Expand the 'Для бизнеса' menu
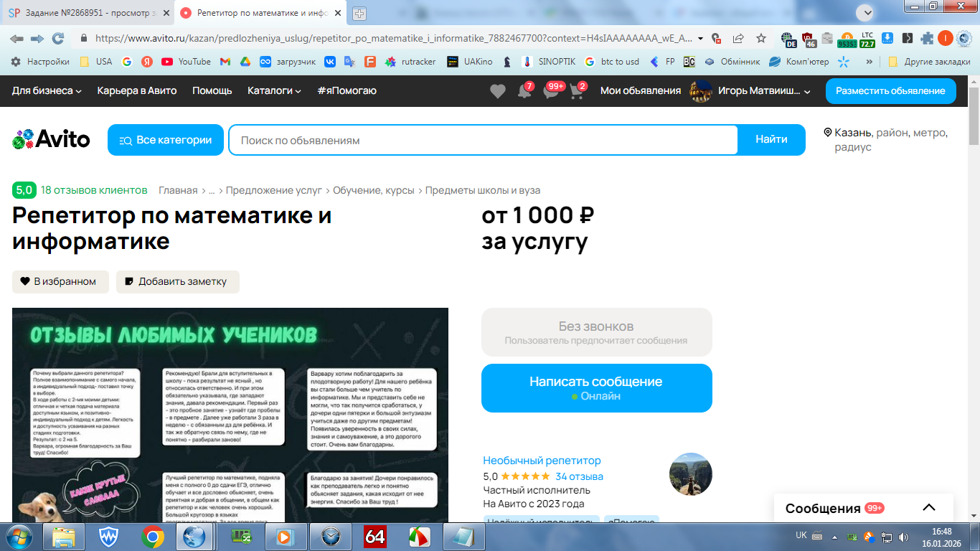 47,90
